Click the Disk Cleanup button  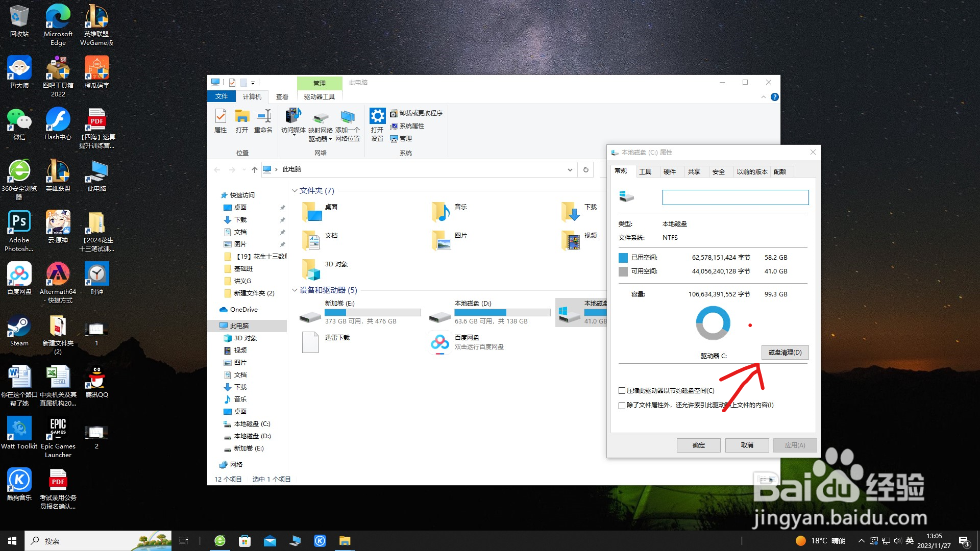(785, 353)
